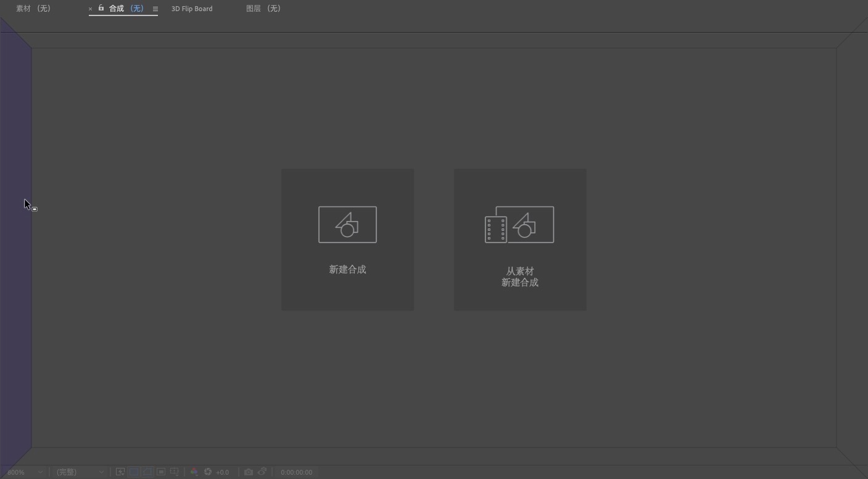
Task: Toggle mask and shape path visibility
Action: (x=147, y=472)
